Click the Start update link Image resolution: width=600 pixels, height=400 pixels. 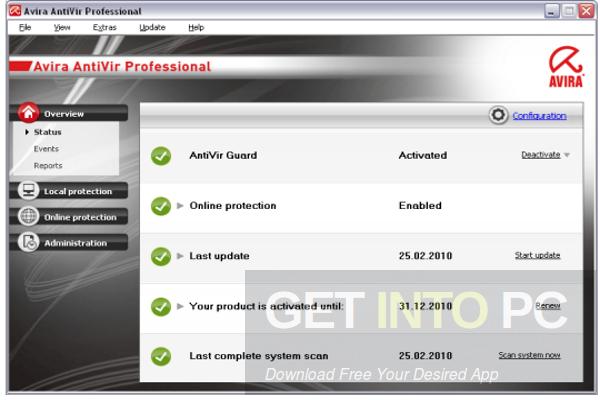pyautogui.click(x=537, y=256)
